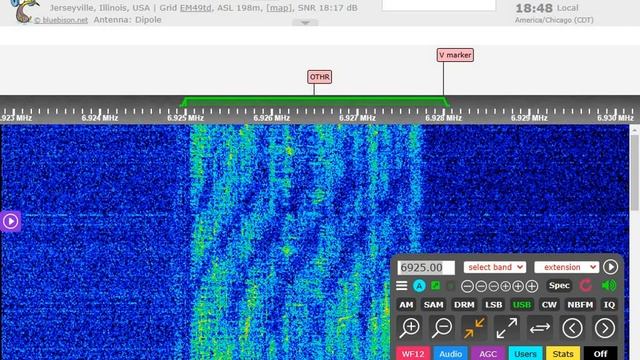Click the 18:48 Local time display

pyautogui.click(x=547, y=8)
